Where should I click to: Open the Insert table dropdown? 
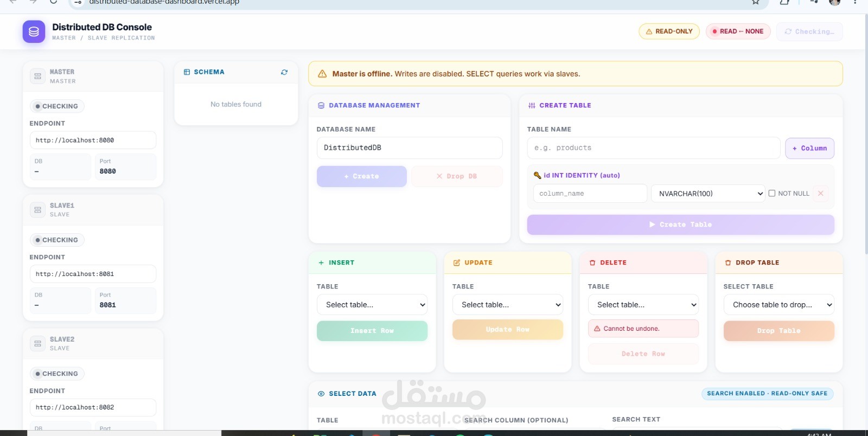tap(372, 305)
